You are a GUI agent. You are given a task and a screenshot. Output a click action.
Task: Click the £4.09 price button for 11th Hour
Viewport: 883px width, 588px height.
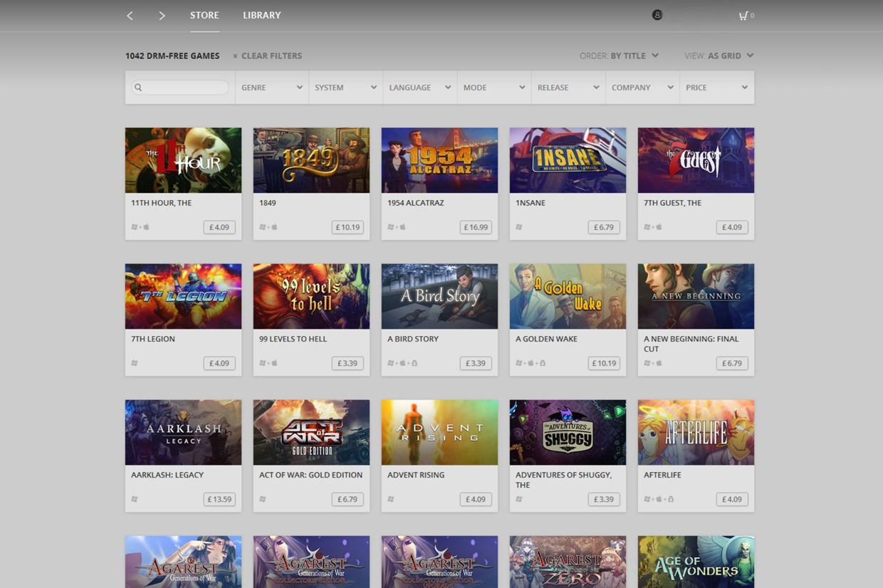219,226
